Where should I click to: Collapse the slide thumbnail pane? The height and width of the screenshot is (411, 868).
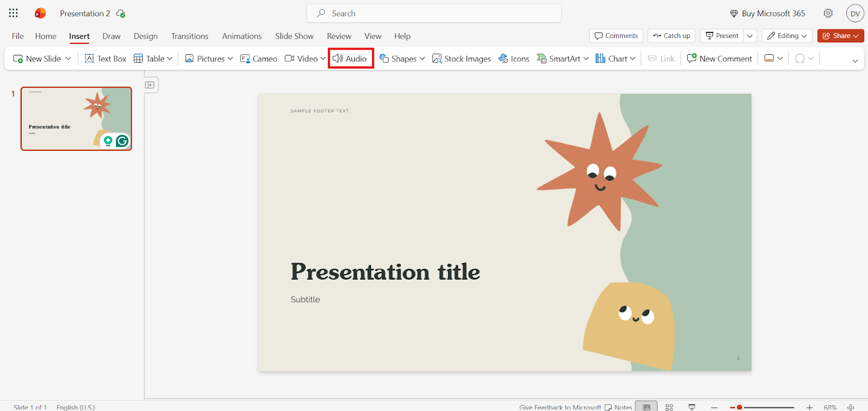click(150, 85)
